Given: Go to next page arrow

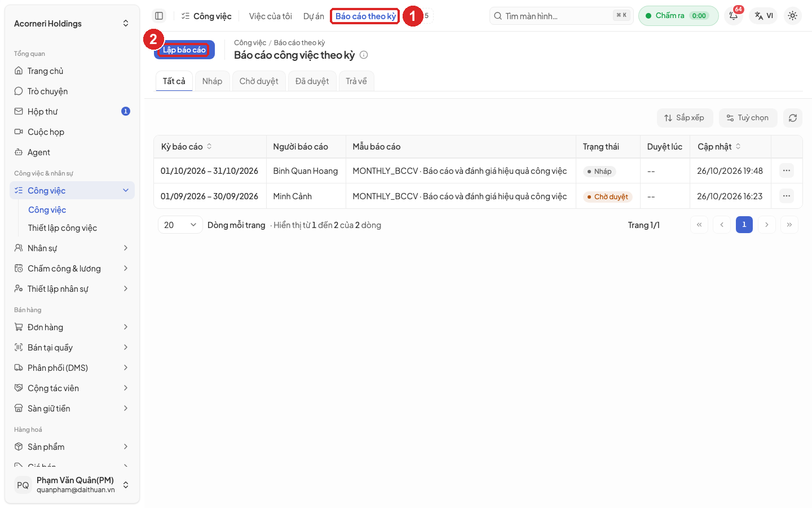Looking at the screenshot, I should point(767,225).
